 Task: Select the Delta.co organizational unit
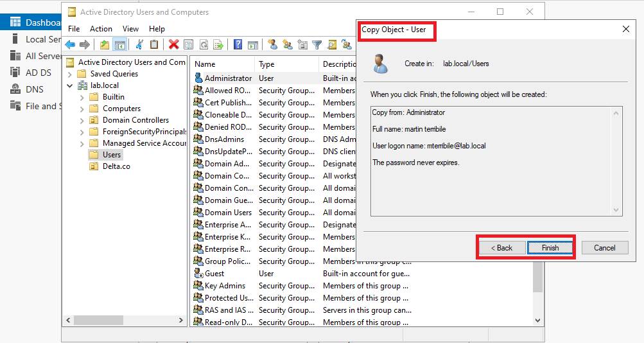[116, 166]
